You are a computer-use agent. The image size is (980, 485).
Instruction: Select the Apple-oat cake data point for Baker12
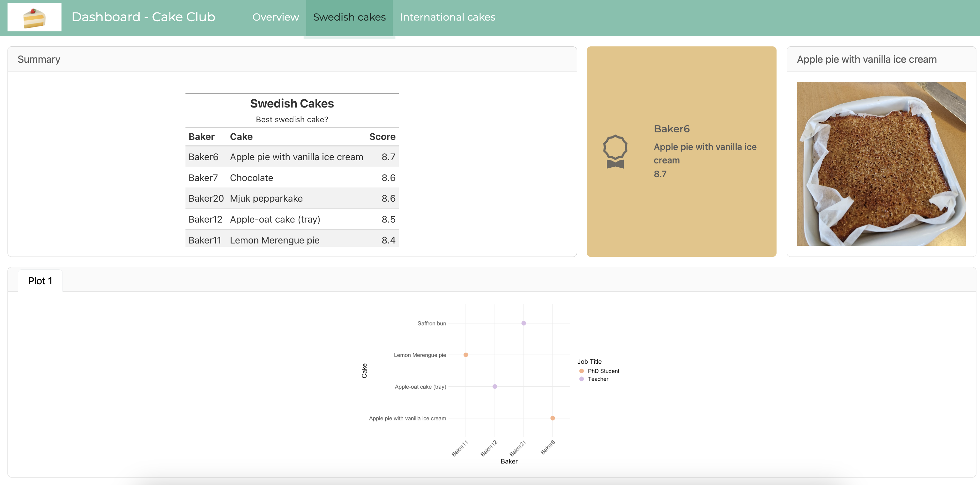pyautogui.click(x=495, y=387)
